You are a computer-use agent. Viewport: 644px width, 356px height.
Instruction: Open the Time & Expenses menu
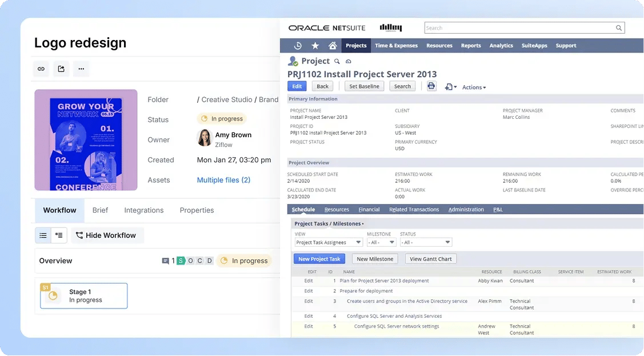[396, 46]
